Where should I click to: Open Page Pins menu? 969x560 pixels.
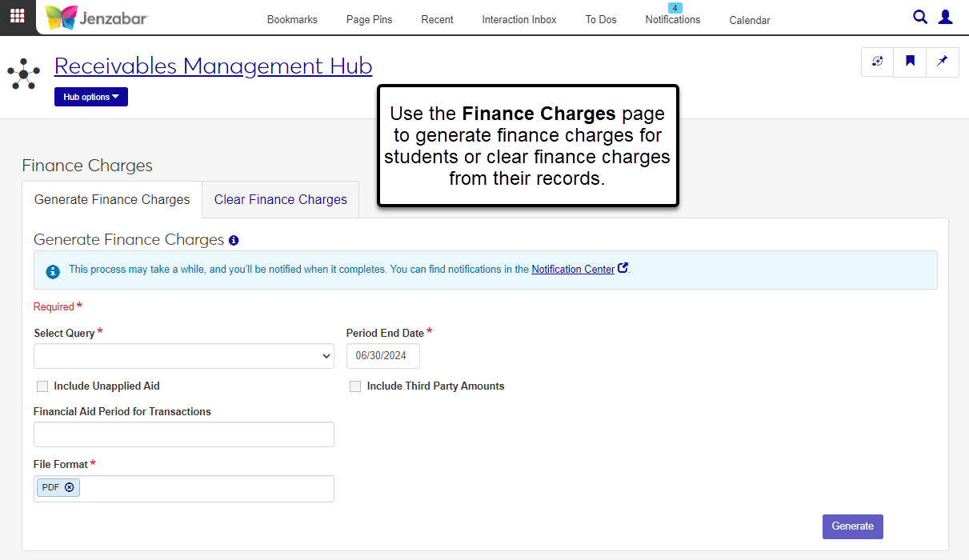(x=370, y=19)
